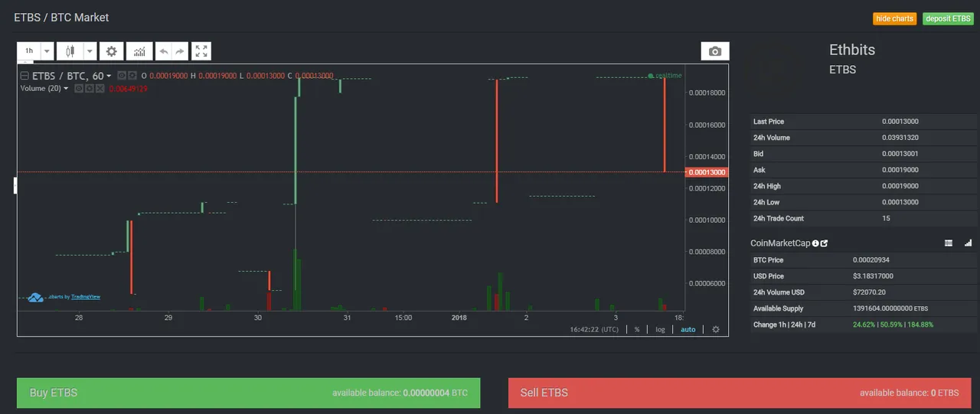Click the Bid value 0.00013001
This screenshot has height=414, width=980.
[x=901, y=154]
